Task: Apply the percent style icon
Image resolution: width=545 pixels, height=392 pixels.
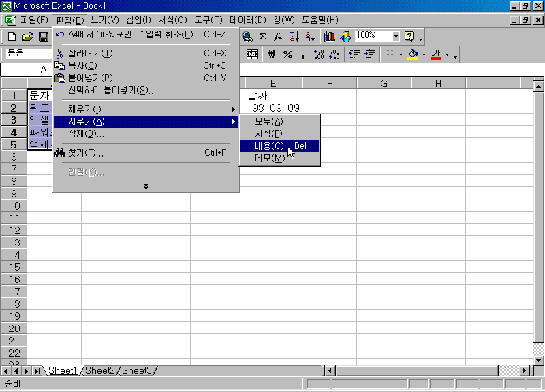Action: click(x=287, y=54)
